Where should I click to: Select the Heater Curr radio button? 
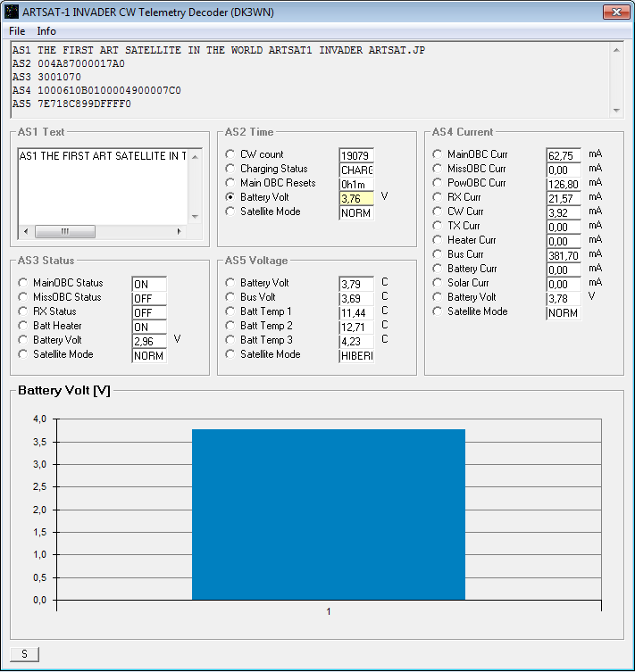coord(438,240)
